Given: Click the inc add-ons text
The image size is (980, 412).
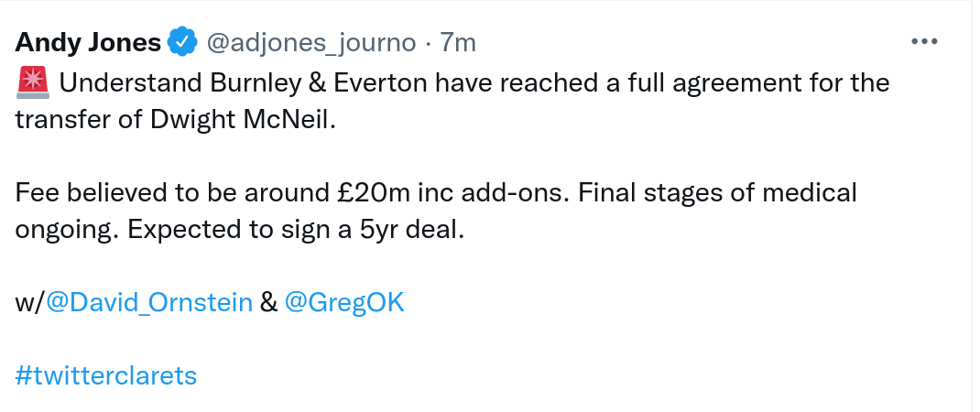Looking at the screenshot, I should [x=494, y=193].
